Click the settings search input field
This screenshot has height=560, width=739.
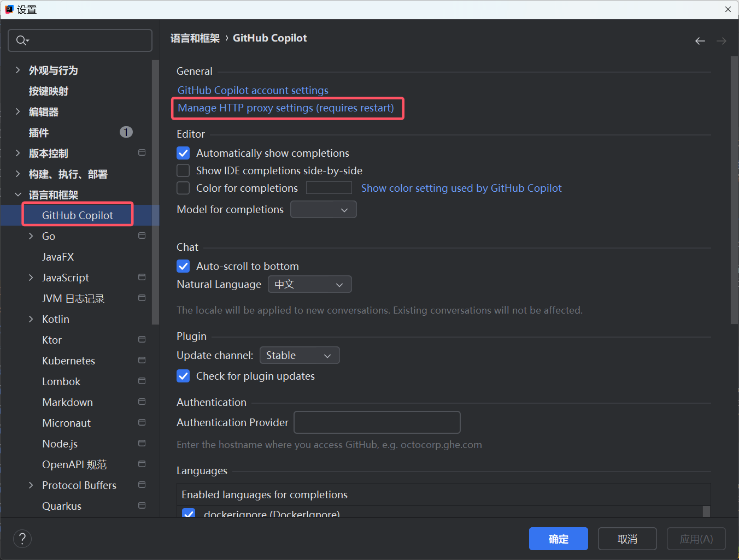pos(80,40)
